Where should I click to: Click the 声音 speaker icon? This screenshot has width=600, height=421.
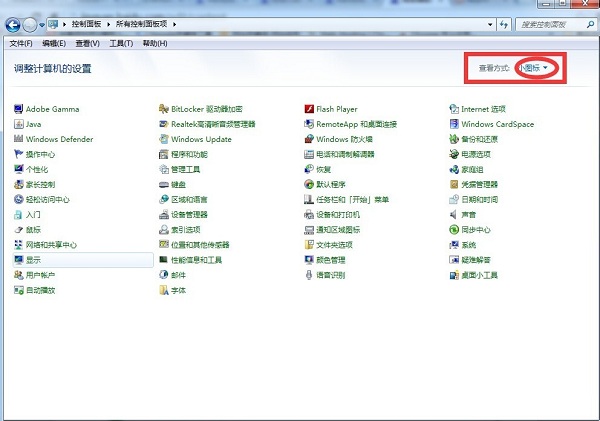pyautogui.click(x=454, y=215)
